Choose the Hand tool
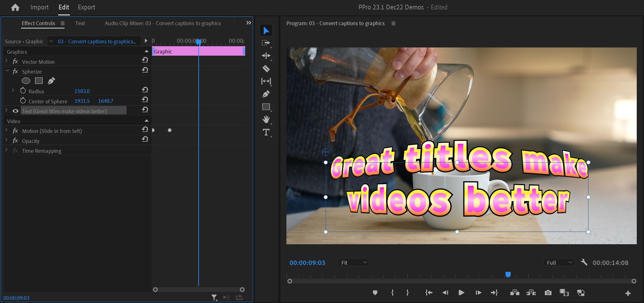644x303 pixels. 266,119
